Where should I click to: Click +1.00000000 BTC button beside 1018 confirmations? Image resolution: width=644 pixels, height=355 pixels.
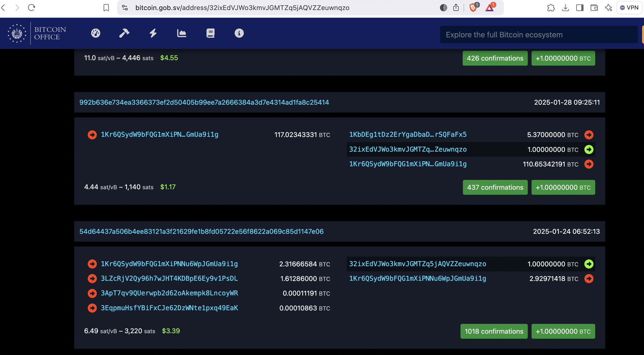tap(563, 331)
